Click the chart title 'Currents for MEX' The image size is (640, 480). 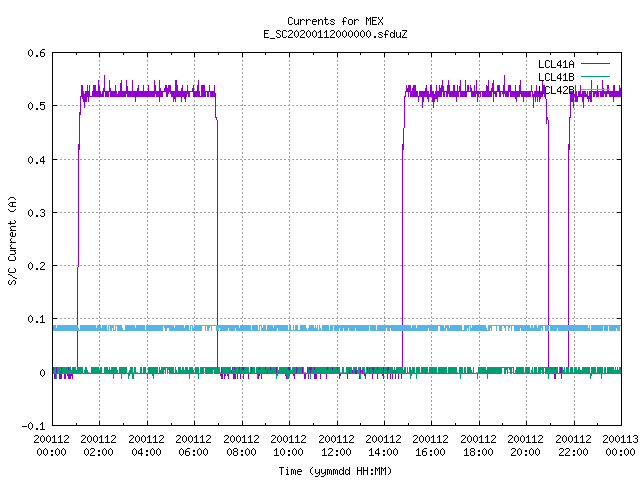335,21
